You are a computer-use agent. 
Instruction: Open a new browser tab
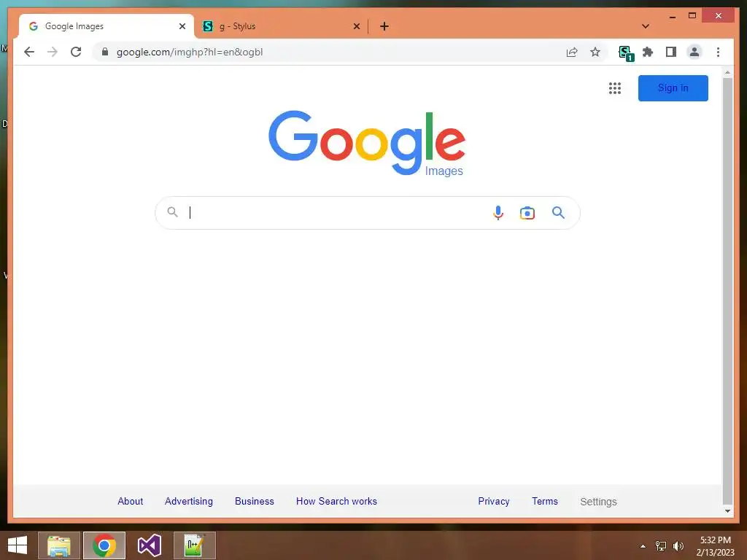(x=384, y=26)
